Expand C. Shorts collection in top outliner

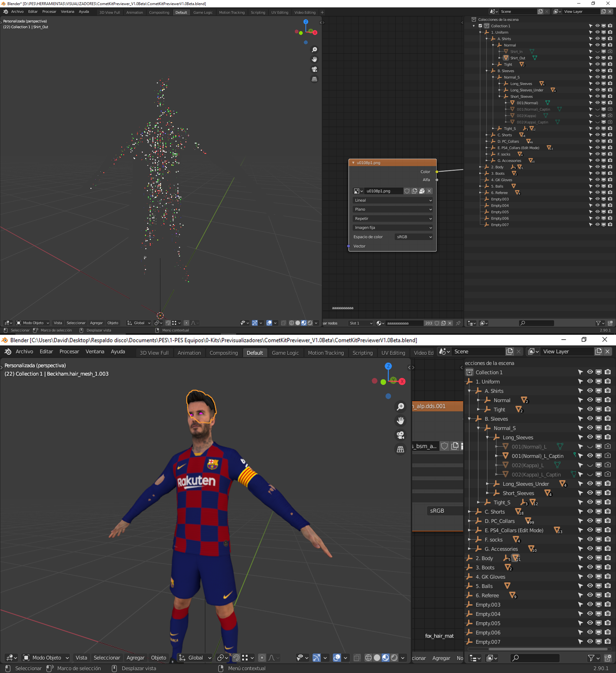[487, 135]
